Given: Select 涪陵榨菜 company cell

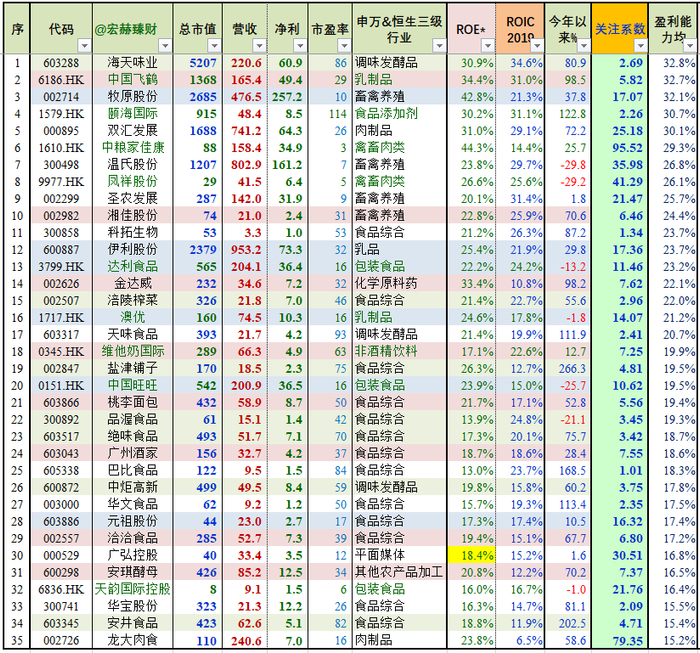Looking at the screenshot, I should pyautogui.click(x=133, y=300).
